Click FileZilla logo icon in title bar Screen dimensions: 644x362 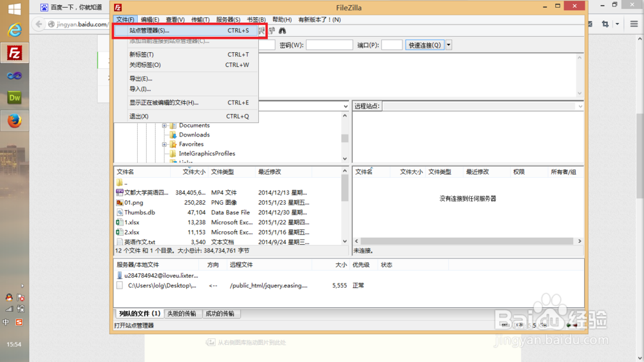[x=118, y=7]
